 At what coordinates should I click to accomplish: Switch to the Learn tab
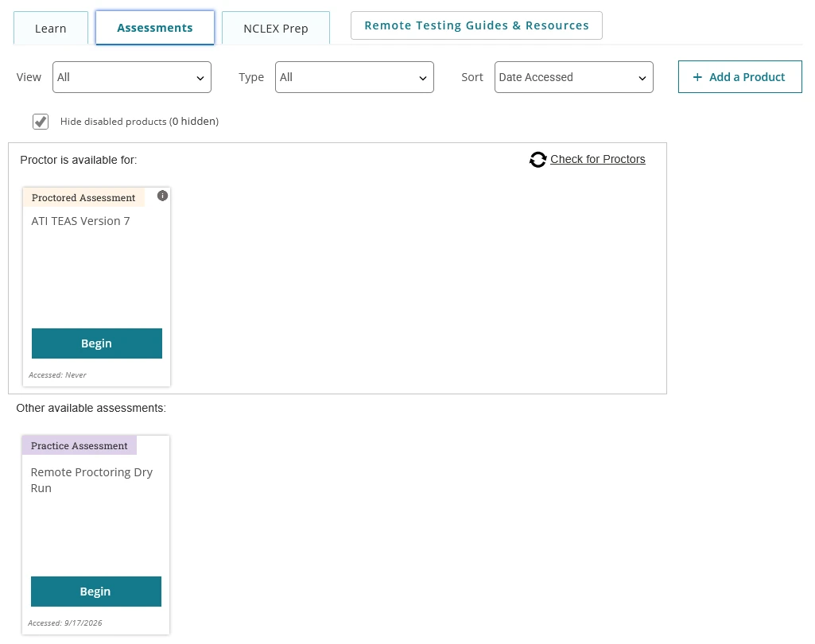51,28
